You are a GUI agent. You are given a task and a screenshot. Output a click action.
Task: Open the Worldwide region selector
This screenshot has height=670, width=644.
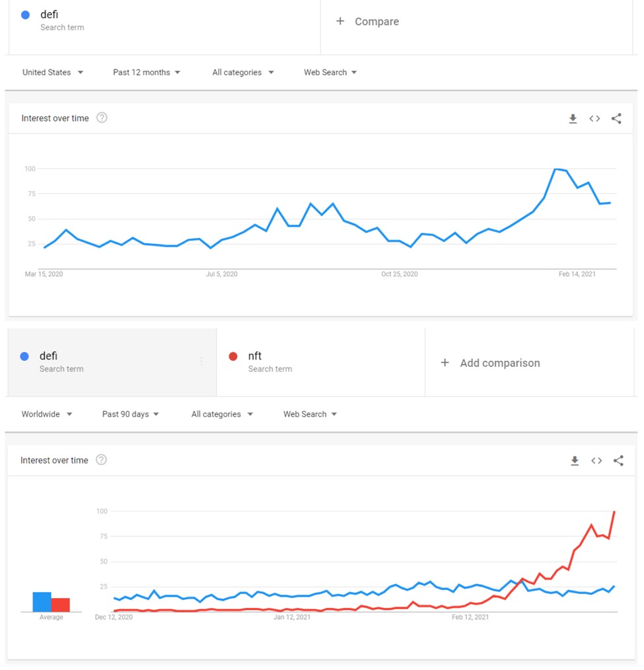point(46,414)
